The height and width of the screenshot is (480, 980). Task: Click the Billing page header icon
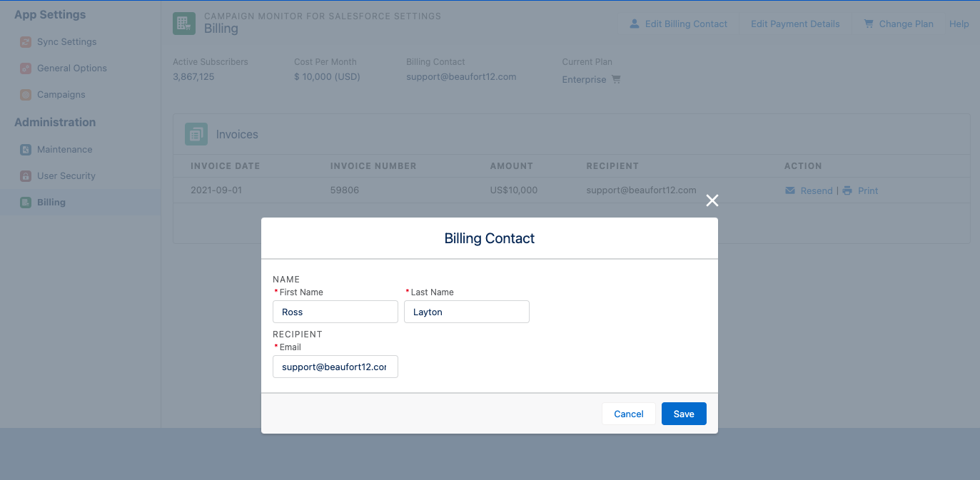click(x=184, y=23)
